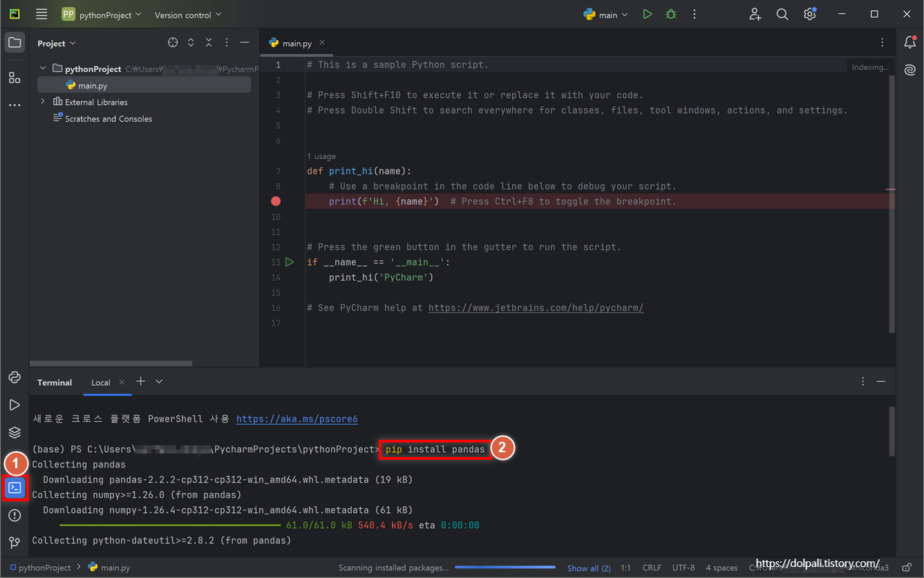Screen dimensions: 924x578
Task: Click the terminal vertical scrollbar
Action: click(x=892, y=432)
